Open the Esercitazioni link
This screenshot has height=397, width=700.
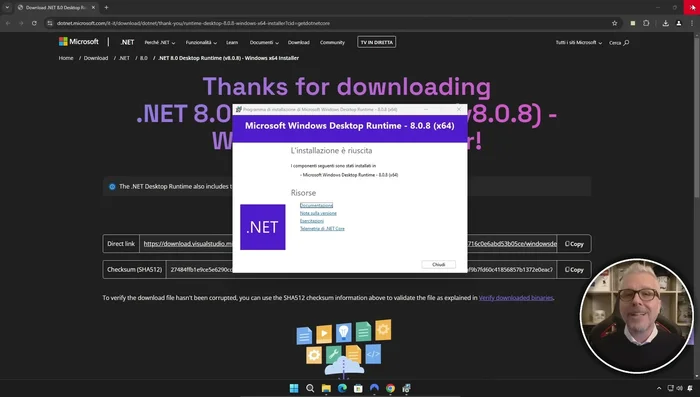pyautogui.click(x=312, y=221)
